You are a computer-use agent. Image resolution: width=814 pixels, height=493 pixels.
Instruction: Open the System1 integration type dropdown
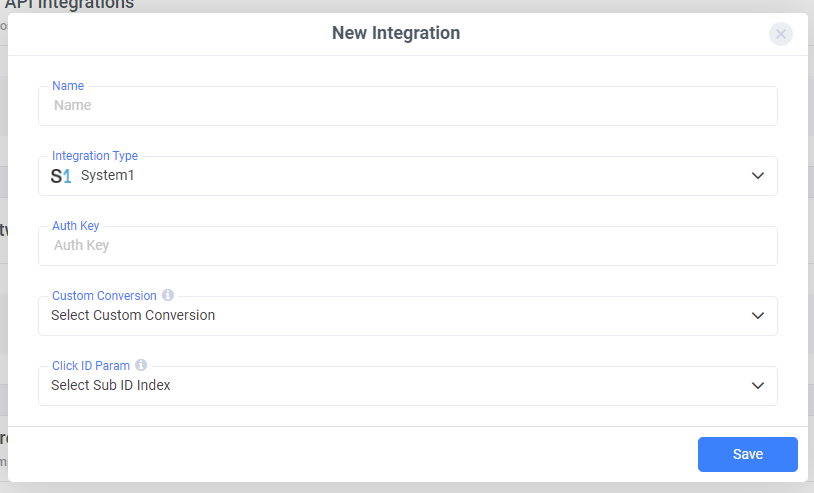pyautogui.click(x=400, y=176)
